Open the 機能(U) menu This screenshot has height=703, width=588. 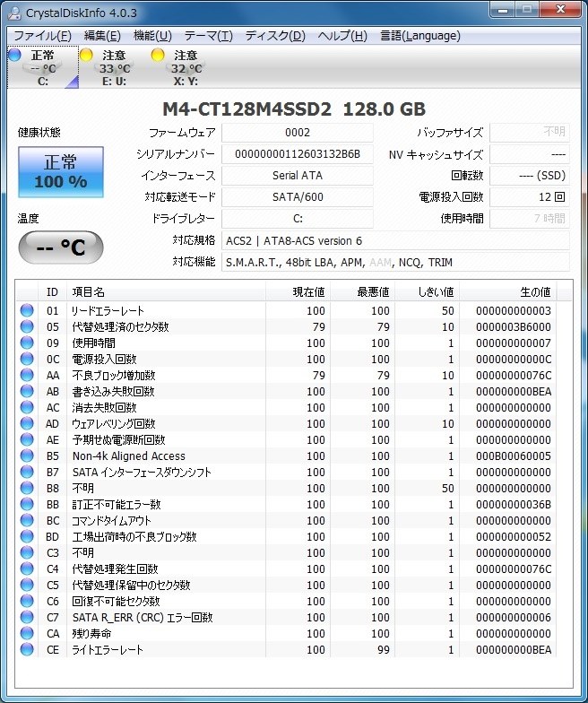152,36
